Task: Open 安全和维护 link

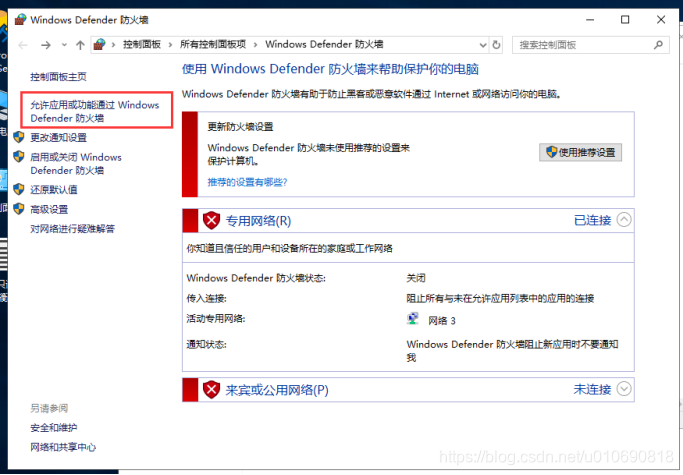Action: click(x=54, y=428)
